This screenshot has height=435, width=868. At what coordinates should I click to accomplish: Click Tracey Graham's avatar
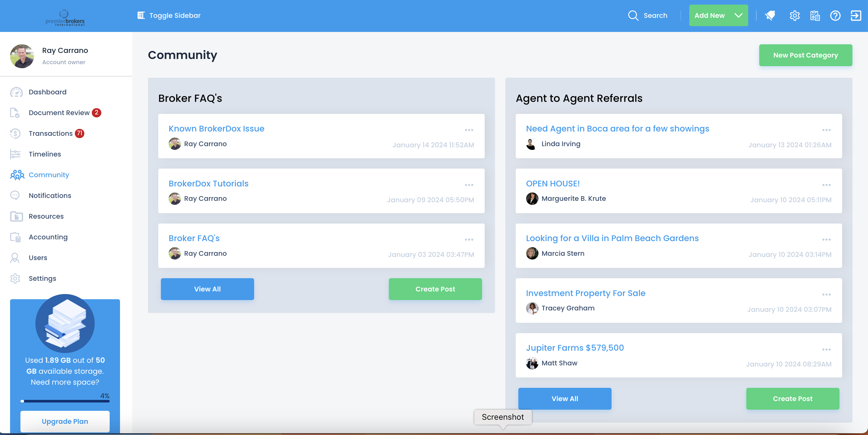pos(532,308)
